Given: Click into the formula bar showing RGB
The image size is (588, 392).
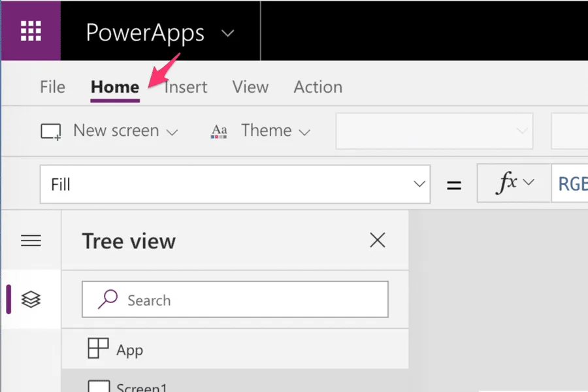Looking at the screenshot, I should click(571, 184).
